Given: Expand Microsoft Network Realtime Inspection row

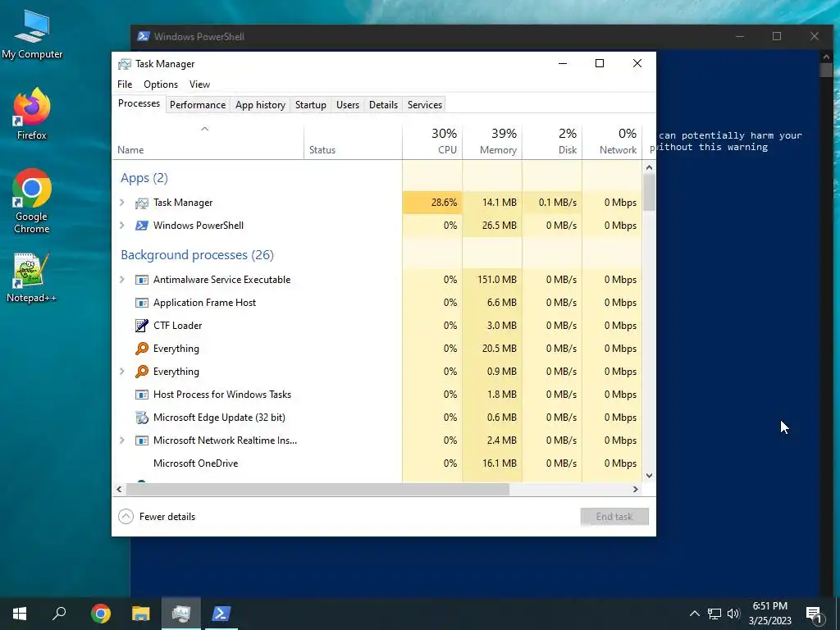Looking at the screenshot, I should click(122, 441).
